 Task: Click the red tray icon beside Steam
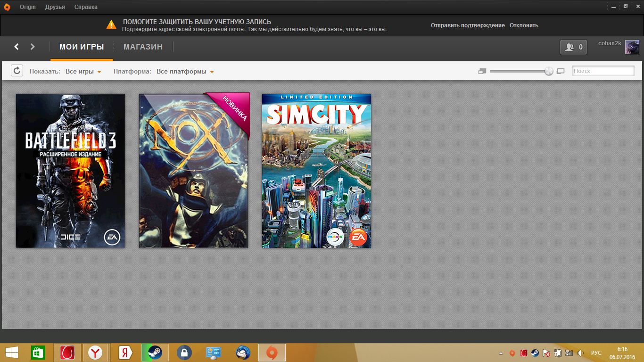pos(524,353)
